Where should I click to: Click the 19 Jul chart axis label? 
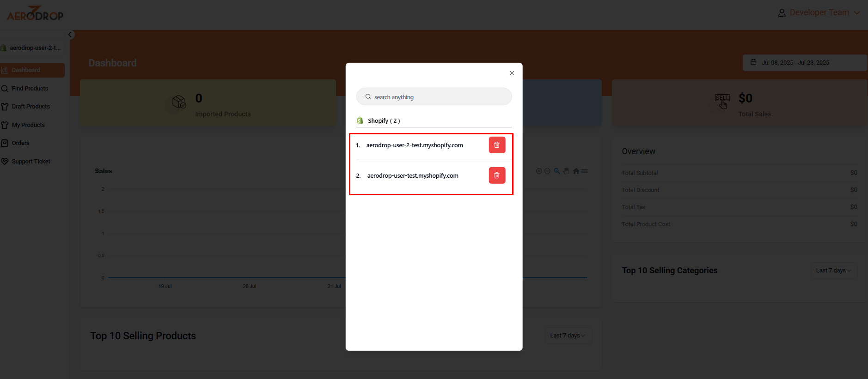[x=165, y=287]
